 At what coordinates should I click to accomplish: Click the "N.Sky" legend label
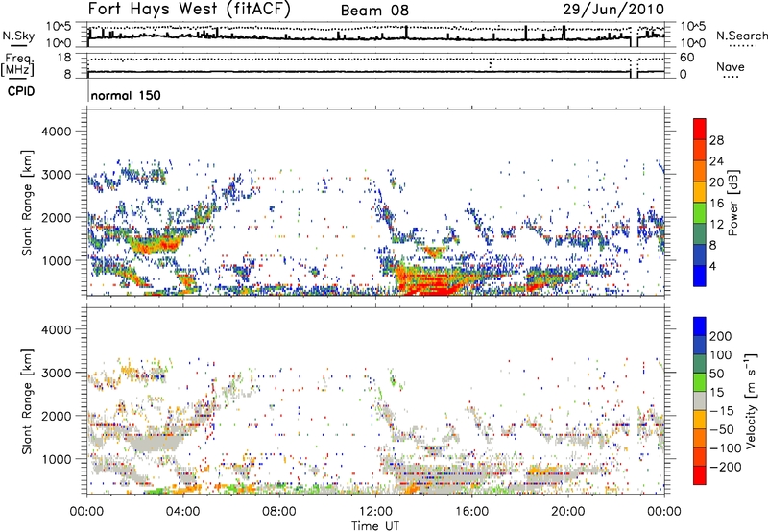click(x=18, y=36)
